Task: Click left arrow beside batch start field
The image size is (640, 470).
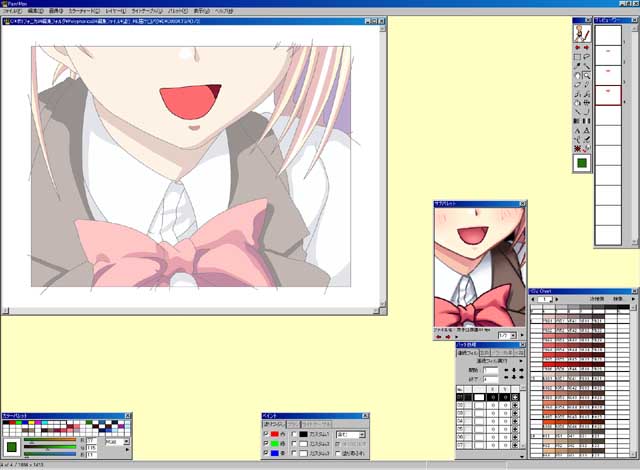Action: [507, 370]
